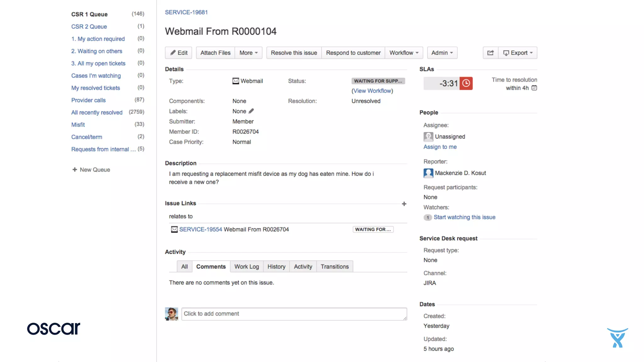This screenshot has width=644, height=362.
Task: Click the share icon button next to Export
Action: [490, 53]
